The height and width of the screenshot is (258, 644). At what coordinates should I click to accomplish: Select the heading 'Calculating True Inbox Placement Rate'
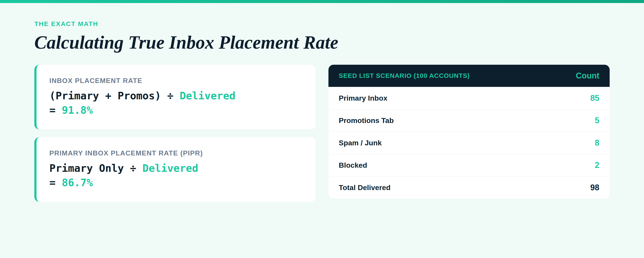tap(186, 43)
